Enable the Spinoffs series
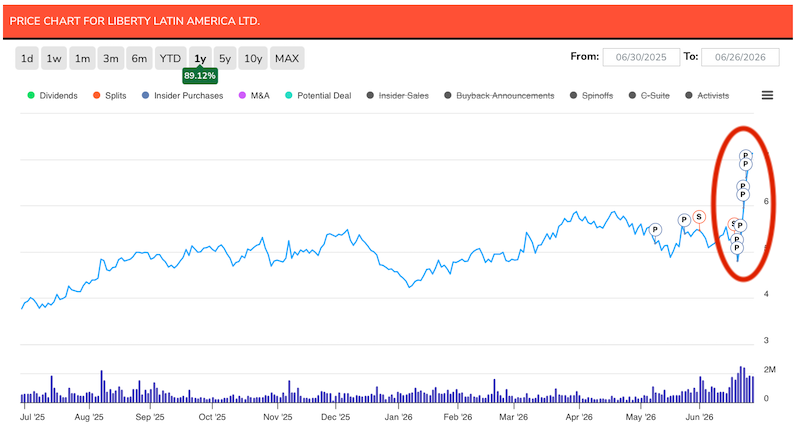 coord(591,95)
